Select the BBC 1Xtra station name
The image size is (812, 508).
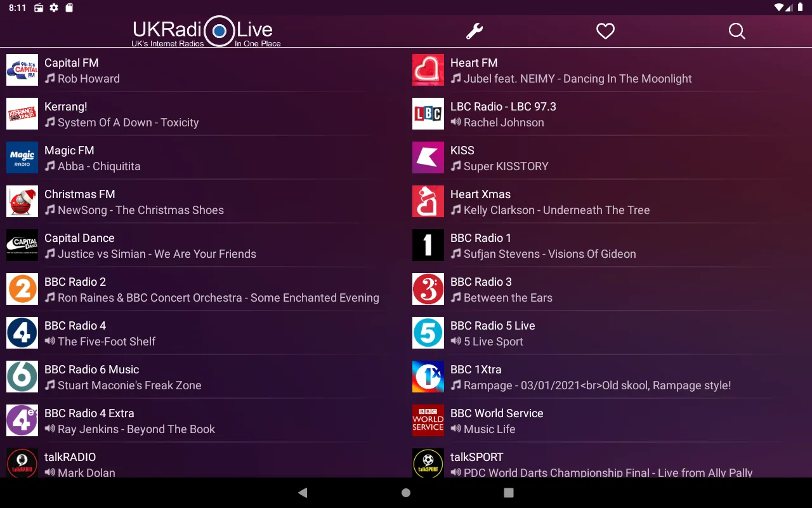[476, 370]
